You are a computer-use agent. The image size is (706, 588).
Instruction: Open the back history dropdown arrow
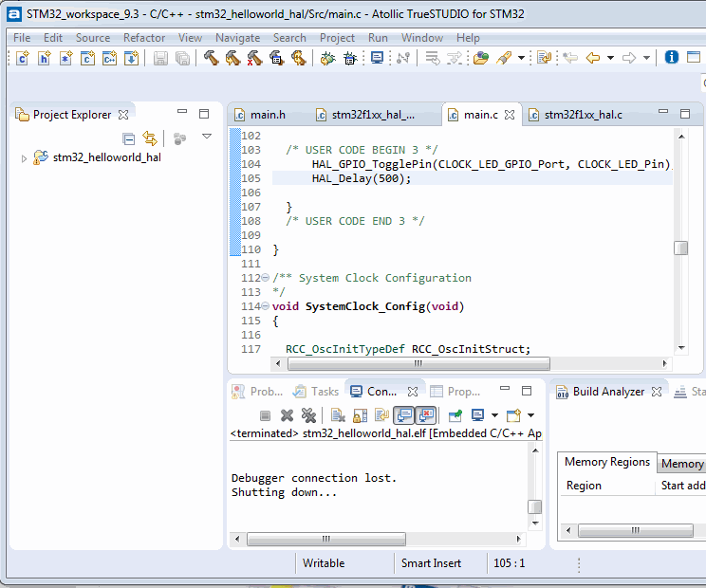click(610, 58)
